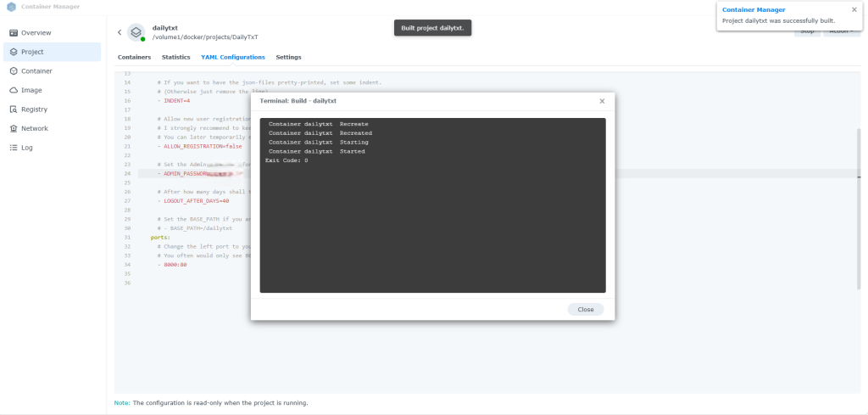868x415 pixels.
Task: Open the Container cube icon
Action: tap(14, 71)
